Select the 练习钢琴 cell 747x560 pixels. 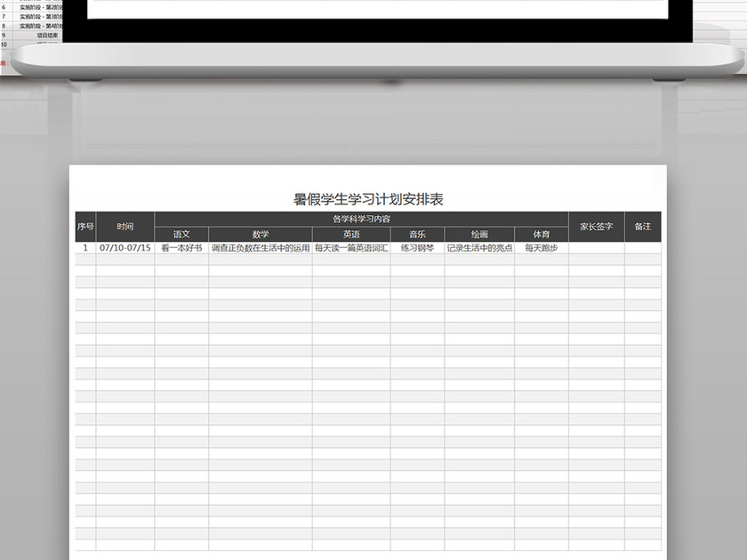click(x=416, y=249)
